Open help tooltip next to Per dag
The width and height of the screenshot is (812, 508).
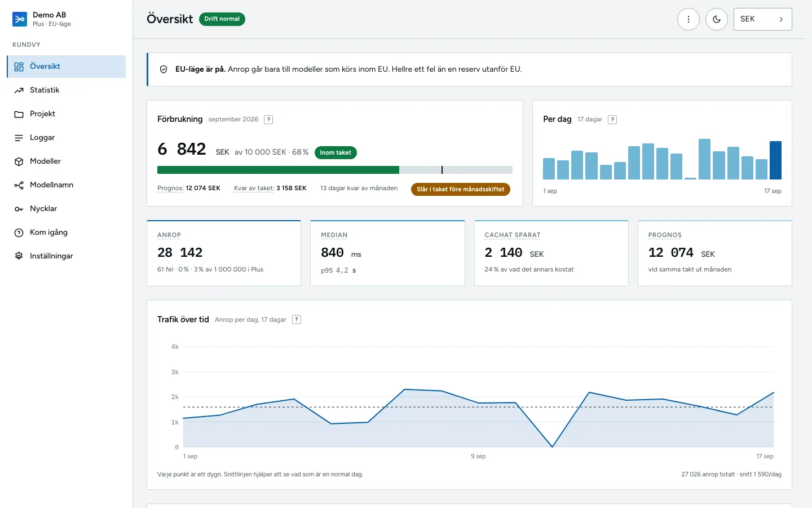[x=612, y=120]
